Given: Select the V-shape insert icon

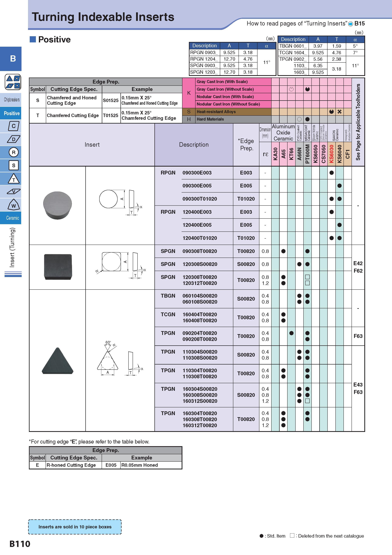Looking at the screenshot, I should coord(14,192).
